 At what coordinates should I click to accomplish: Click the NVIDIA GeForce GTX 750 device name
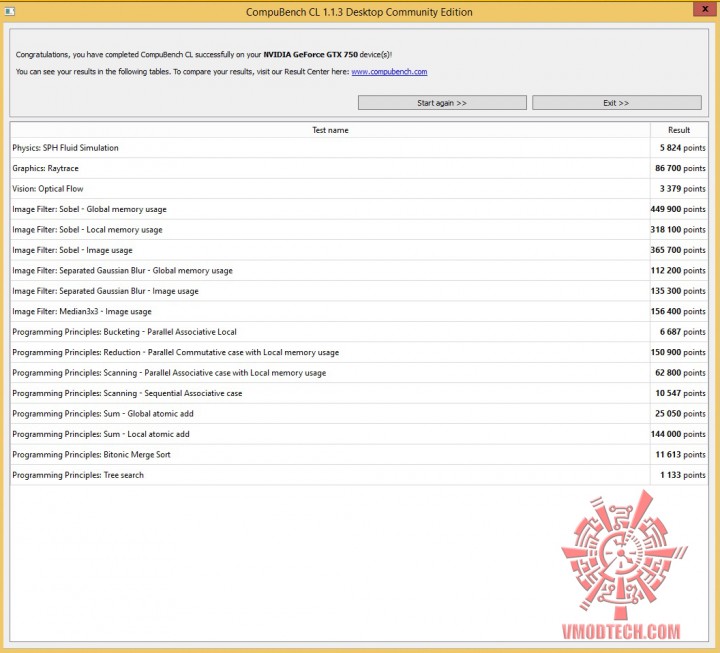coord(310,55)
